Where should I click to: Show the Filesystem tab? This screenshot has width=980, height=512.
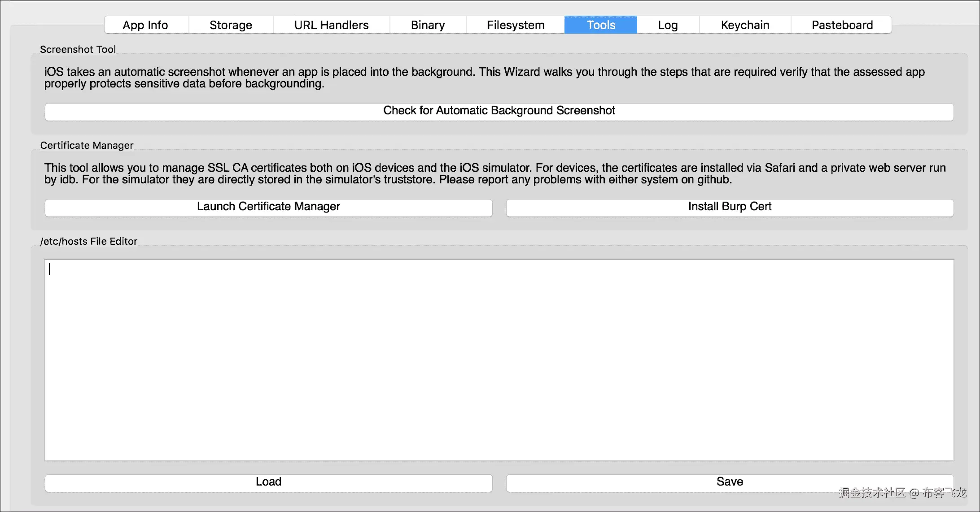[516, 25]
